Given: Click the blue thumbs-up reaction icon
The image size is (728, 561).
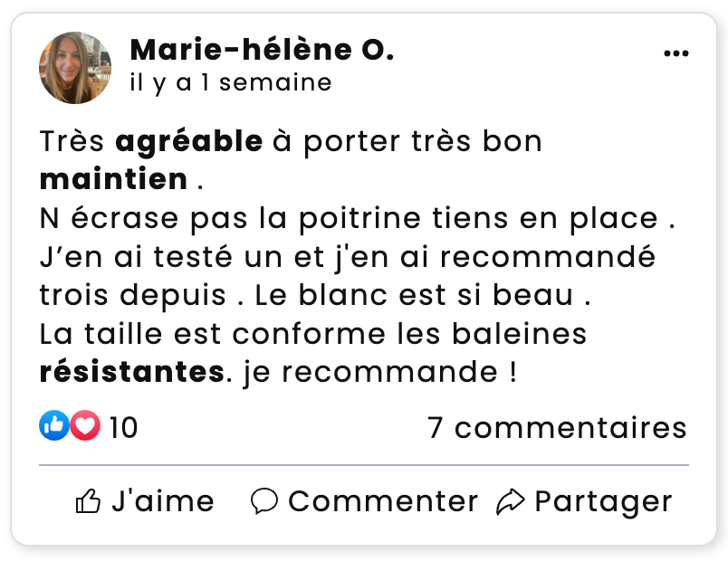Looking at the screenshot, I should [x=53, y=426].
